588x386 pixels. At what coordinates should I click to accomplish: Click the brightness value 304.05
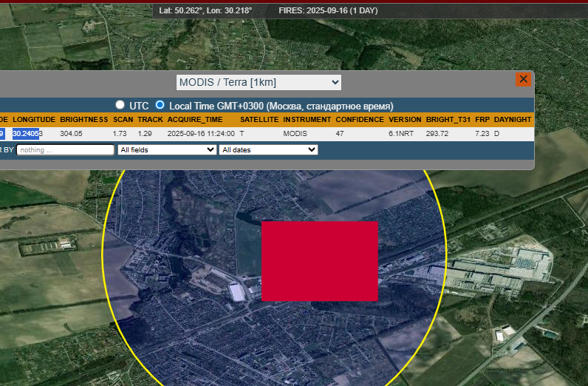coord(71,134)
